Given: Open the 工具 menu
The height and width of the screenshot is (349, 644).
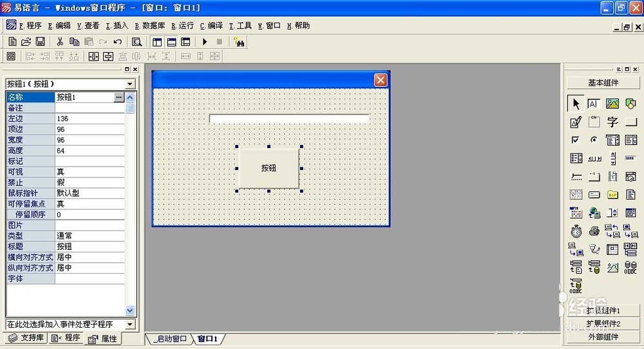Looking at the screenshot, I should (x=240, y=26).
